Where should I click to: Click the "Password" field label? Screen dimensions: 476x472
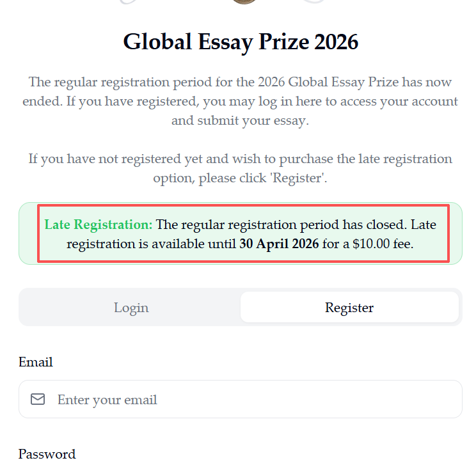tap(47, 454)
